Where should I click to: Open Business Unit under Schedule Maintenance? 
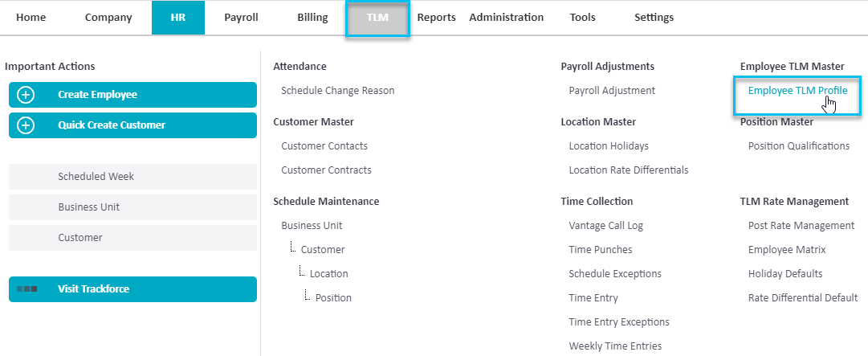pos(312,225)
